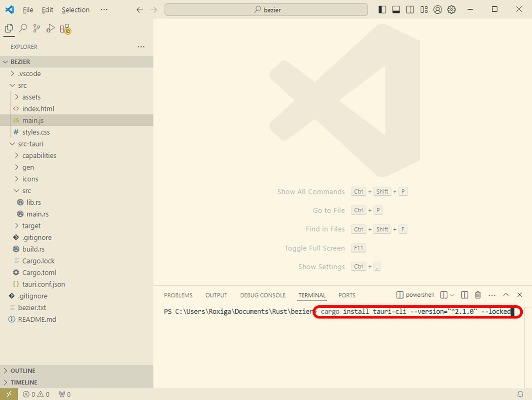Show errors and warnings count in status bar
This screenshot has height=400, width=532.
click(36, 395)
